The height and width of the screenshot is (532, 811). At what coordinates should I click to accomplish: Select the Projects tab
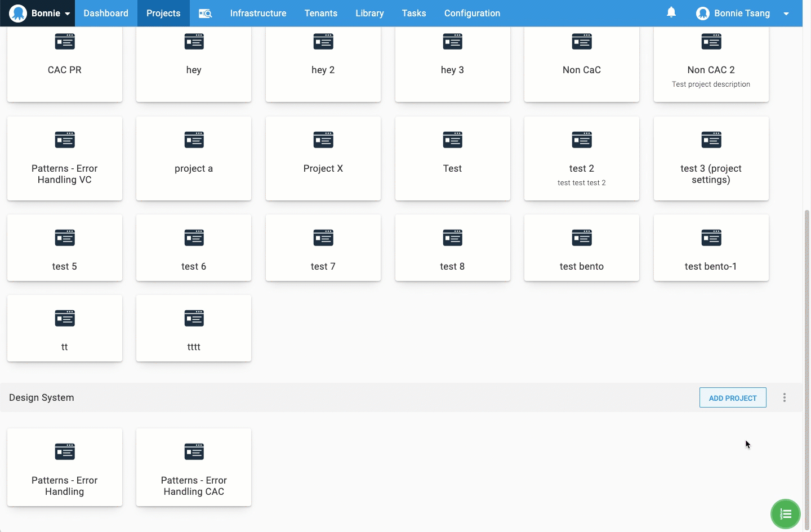click(x=163, y=13)
